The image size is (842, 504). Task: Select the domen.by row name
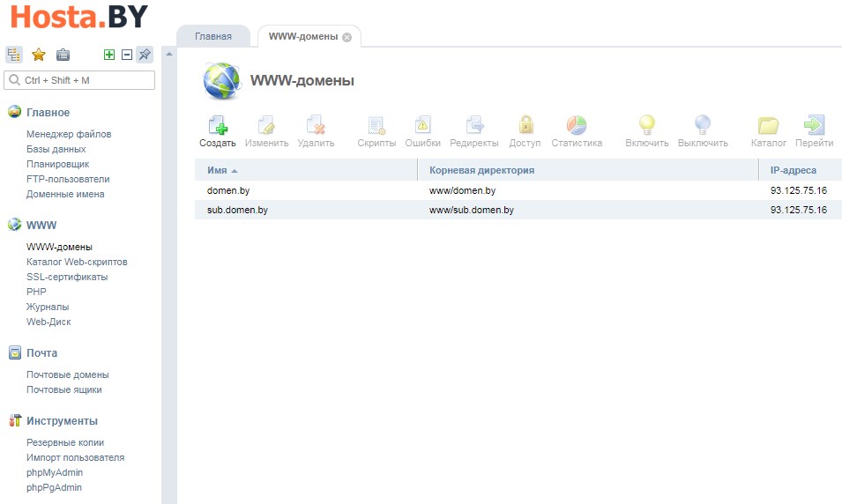[228, 190]
